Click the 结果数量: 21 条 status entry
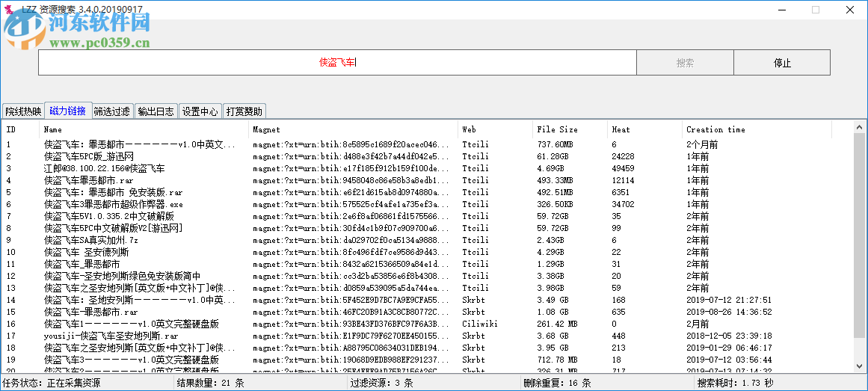 pyautogui.click(x=210, y=383)
